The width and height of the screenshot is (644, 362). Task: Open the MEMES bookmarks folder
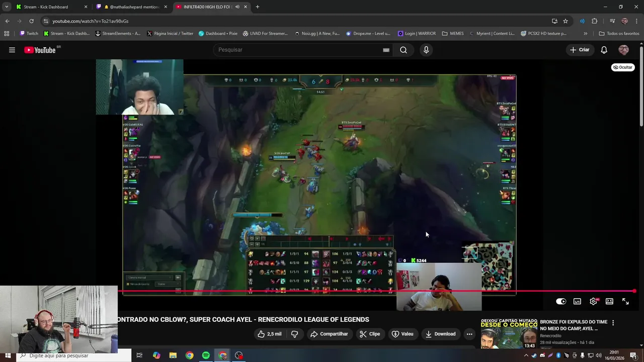453,34
